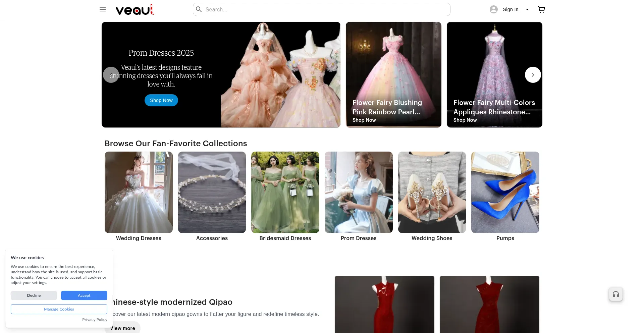The width and height of the screenshot is (644, 333).
Task: Go back using the carousel left arrow
Action: pyautogui.click(x=111, y=74)
